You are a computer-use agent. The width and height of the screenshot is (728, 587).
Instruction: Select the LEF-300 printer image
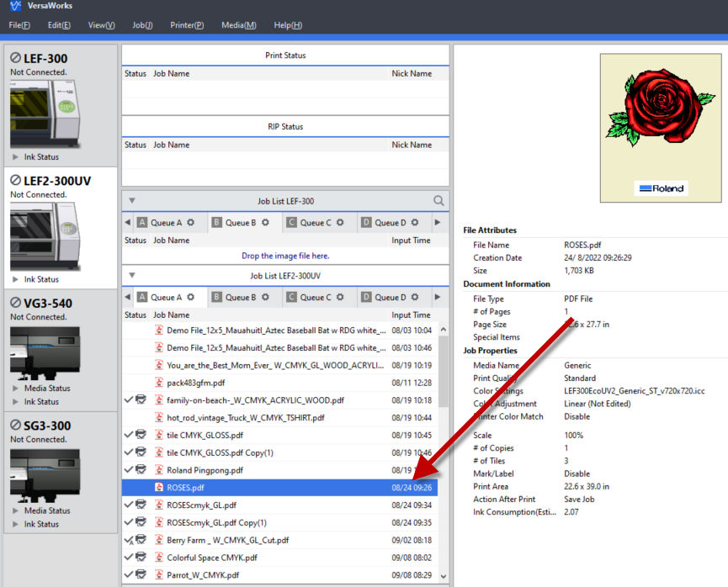[45, 114]
